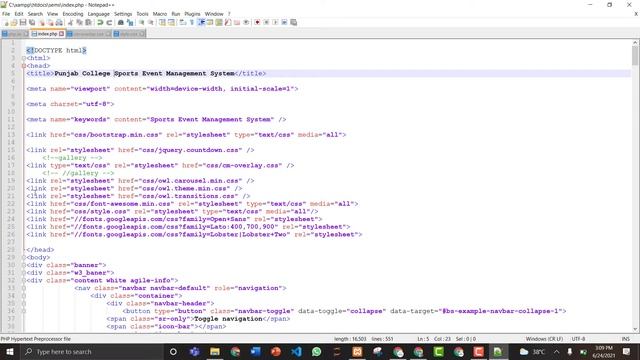Save the current file via toolbar

click(23, 22)
